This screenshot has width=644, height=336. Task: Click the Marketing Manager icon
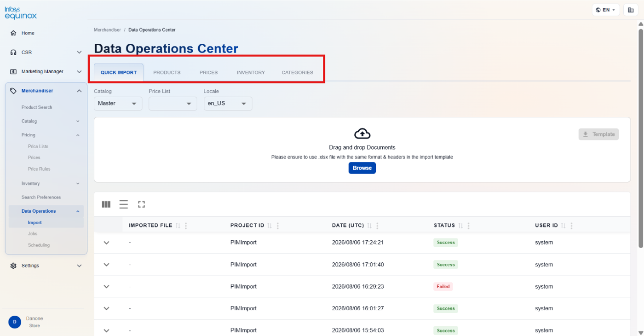point(13,72)
